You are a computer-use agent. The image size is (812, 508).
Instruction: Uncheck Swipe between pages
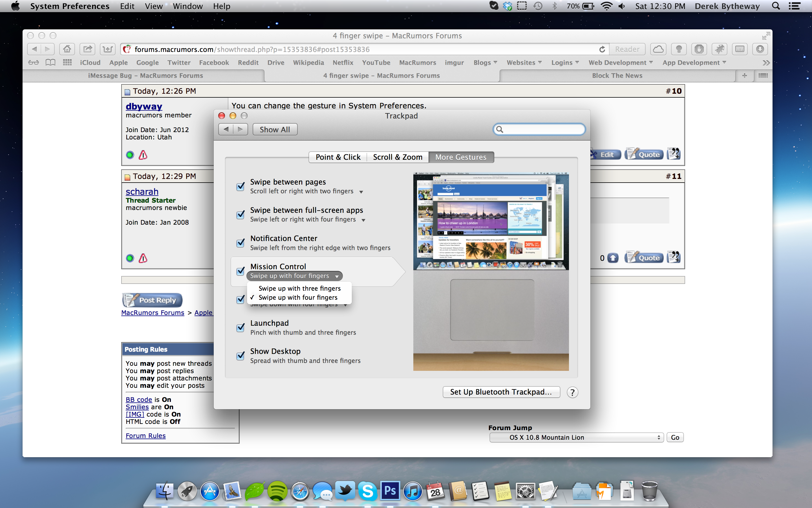tap(240, 186)
